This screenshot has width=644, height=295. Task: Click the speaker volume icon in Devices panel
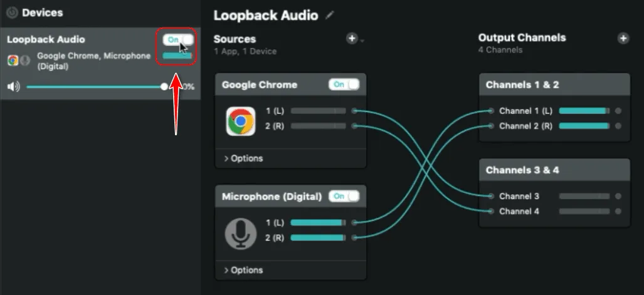coord(14,86)
